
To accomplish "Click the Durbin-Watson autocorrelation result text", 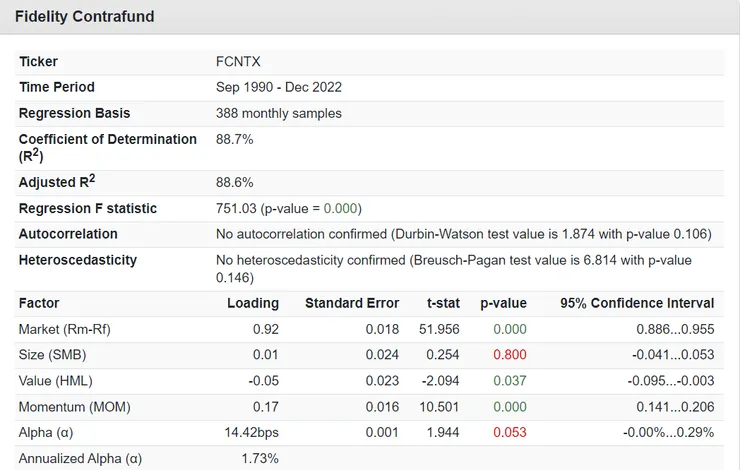I will [463, 234].
